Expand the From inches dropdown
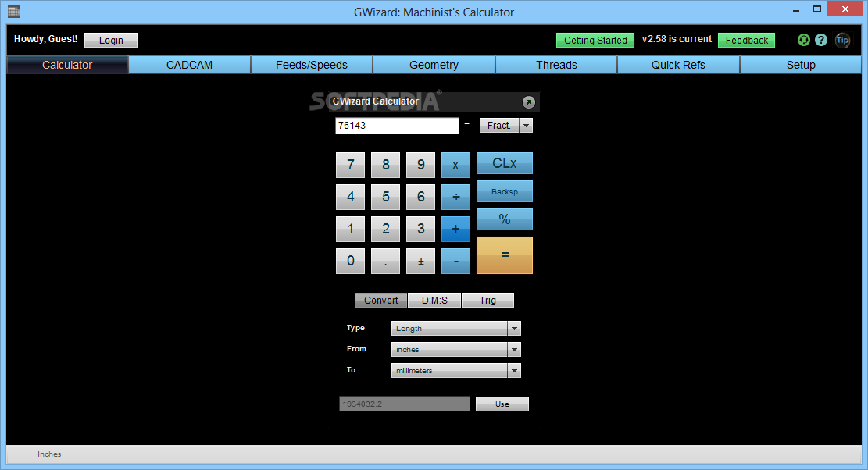This screenshot has height=470, width=868. pyautogui.click(x=514, y=350)
